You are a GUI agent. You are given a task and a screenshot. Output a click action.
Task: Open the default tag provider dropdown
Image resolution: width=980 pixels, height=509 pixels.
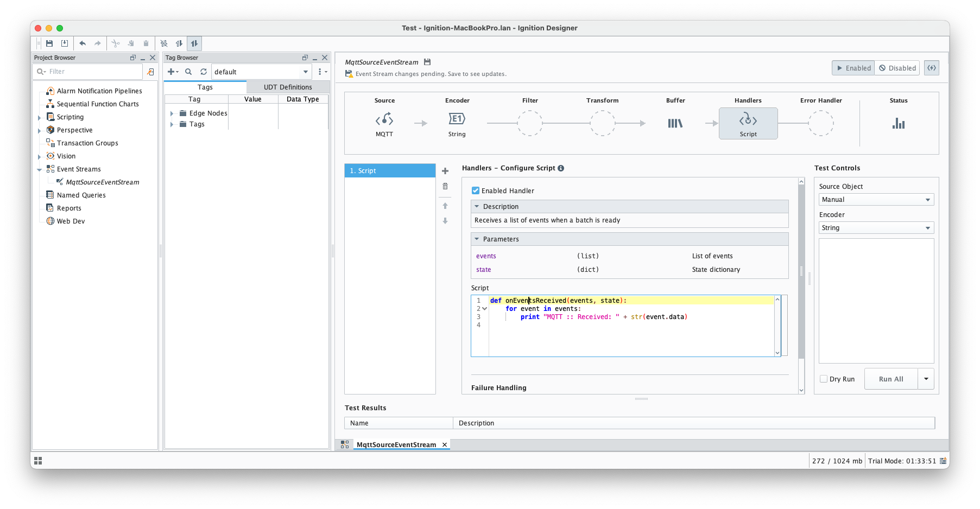click(261, 72)
